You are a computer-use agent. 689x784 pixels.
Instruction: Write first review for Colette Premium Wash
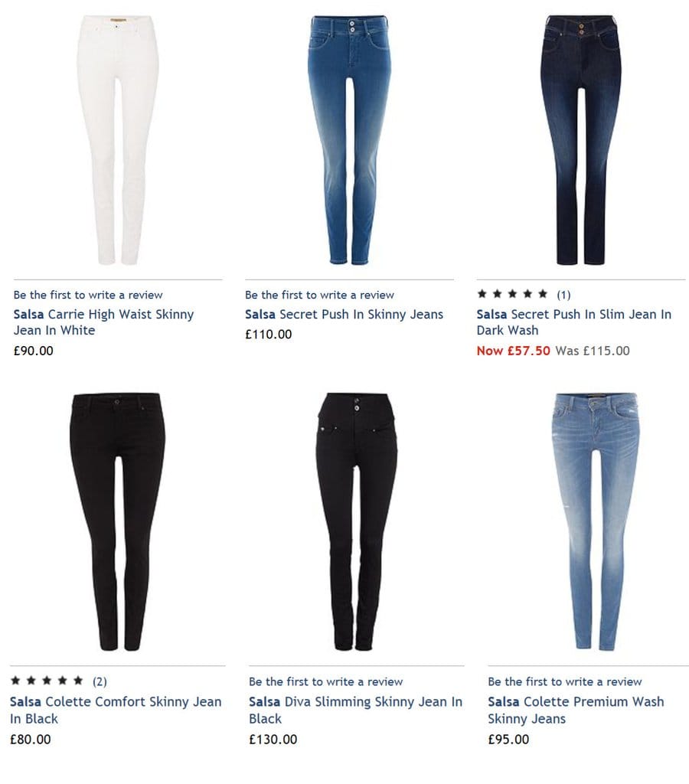pyautogui.click(x=564, y=681)
